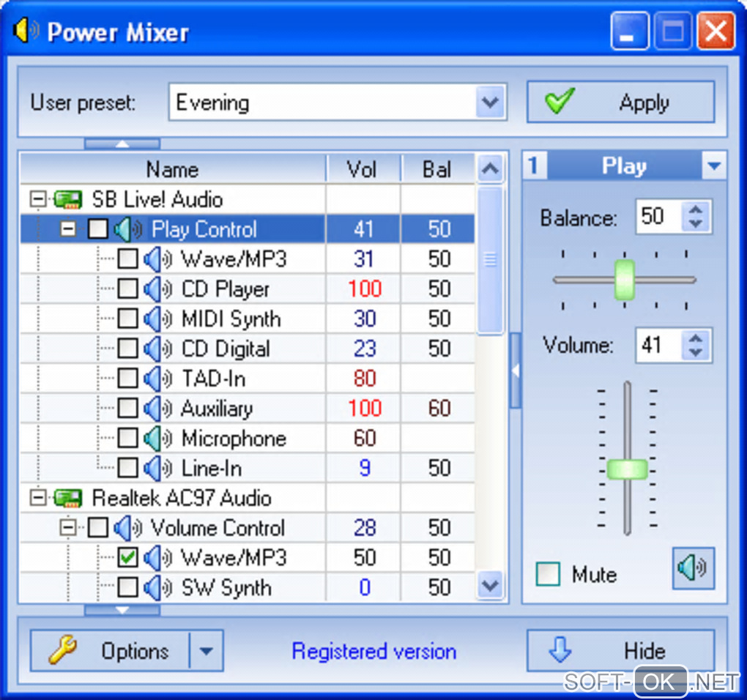This screenshot has height=700, width=747.
Task: Click the Hide button
Action: [x=621, y=651]
